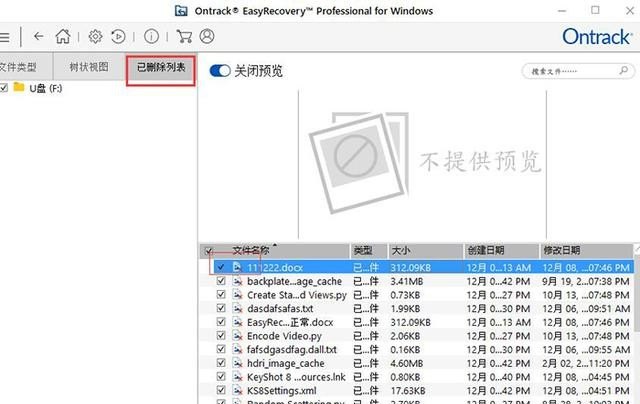Select dasdafsafas.txt file name

click(280, 309)
